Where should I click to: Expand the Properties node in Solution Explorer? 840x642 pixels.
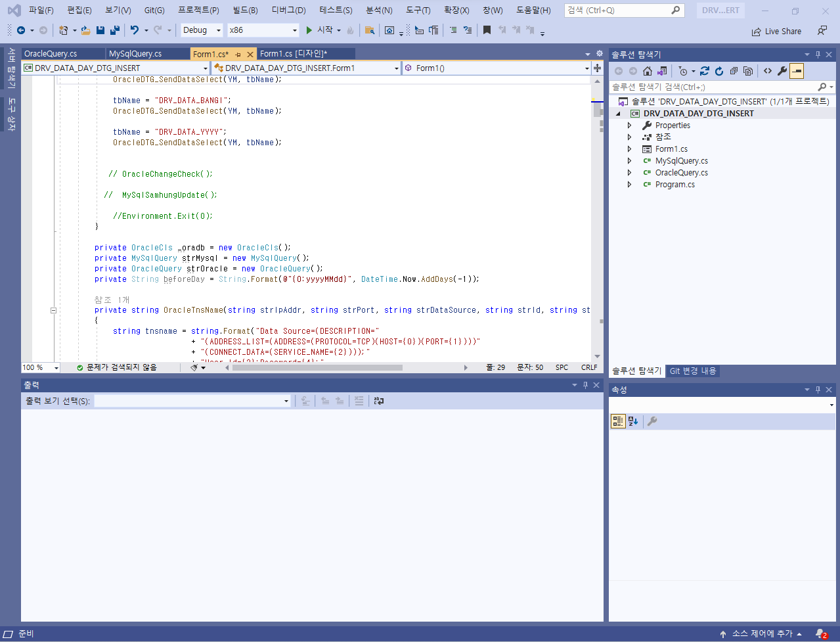[629, 126]
